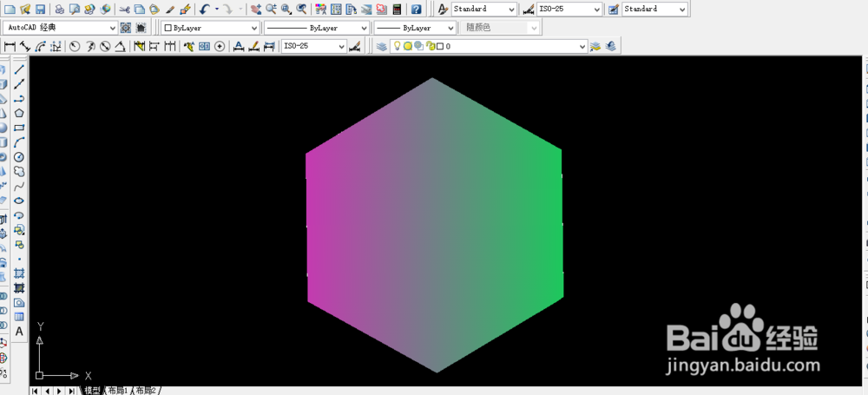Select the Circle tool in the draw toolbar
Screen dimensions: 868x395
tap(19, 157)
